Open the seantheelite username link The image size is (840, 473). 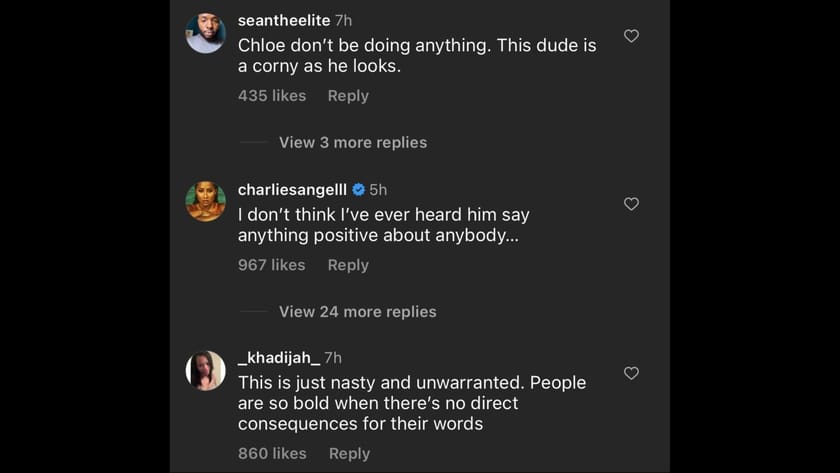284,20
